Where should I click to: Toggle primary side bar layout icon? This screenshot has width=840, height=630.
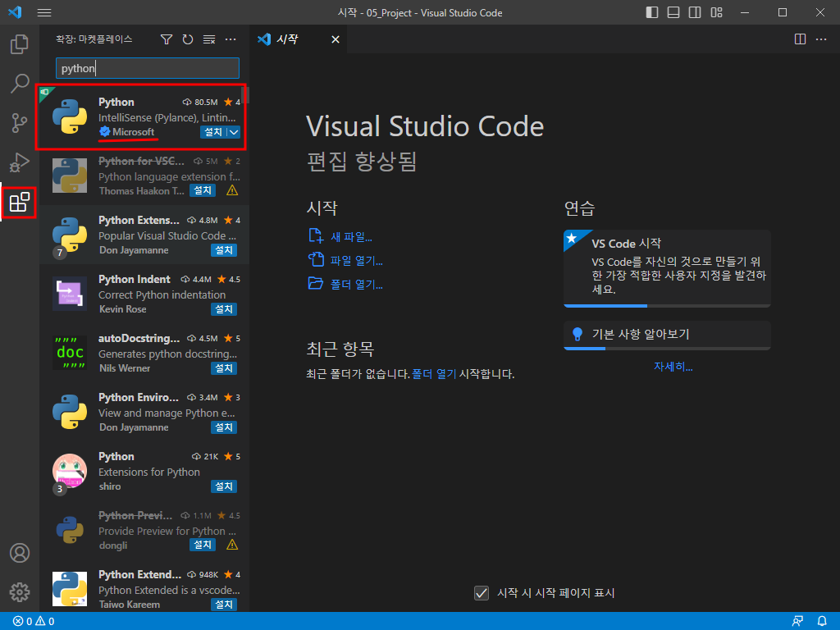[652, 12]
